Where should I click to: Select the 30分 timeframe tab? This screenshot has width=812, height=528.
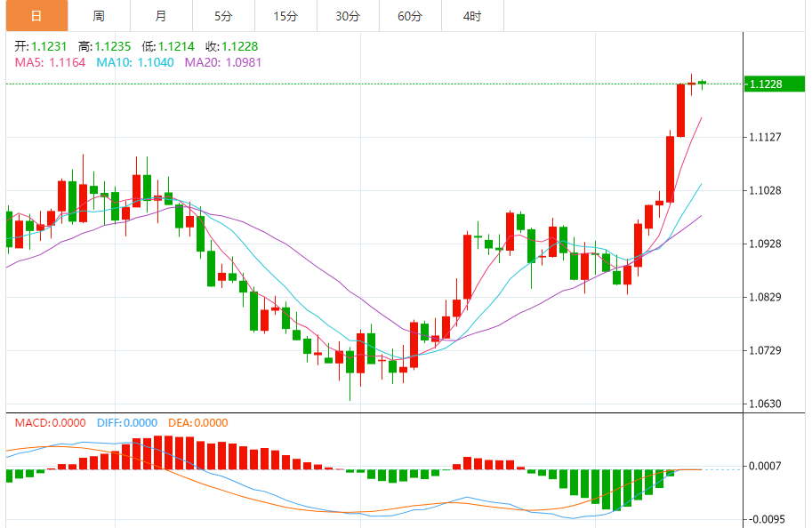(348, 15)
